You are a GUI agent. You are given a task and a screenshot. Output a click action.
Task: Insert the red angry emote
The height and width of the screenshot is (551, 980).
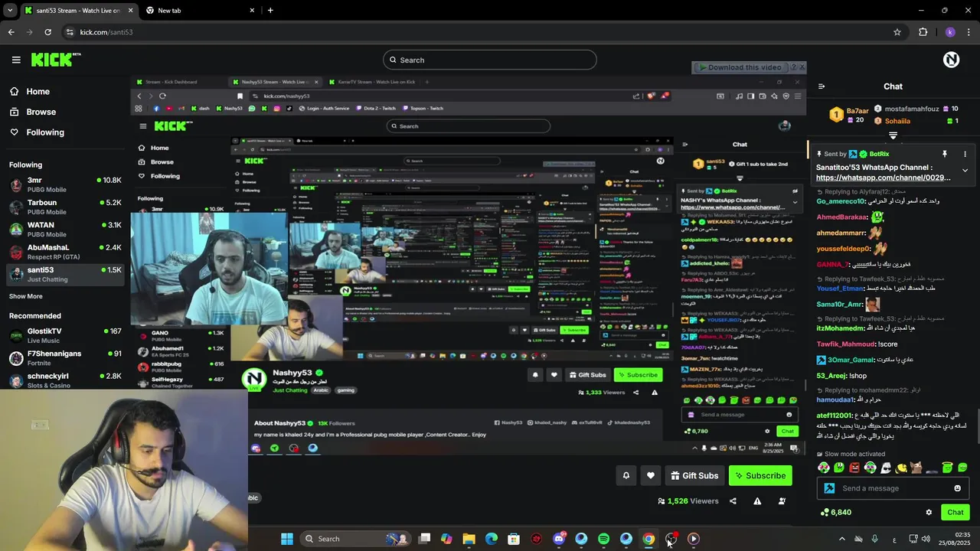[854, 468]
